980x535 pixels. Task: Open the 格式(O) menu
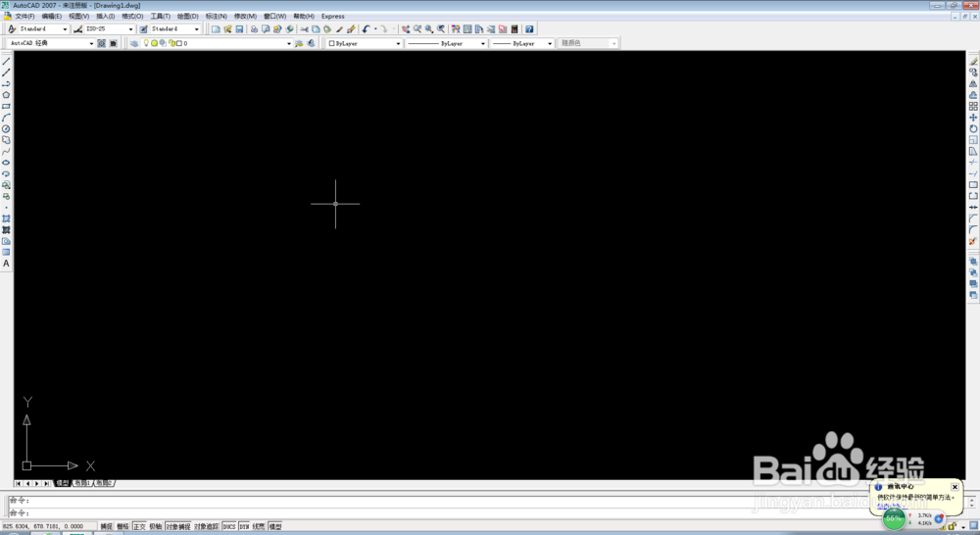tap(132, 17)
